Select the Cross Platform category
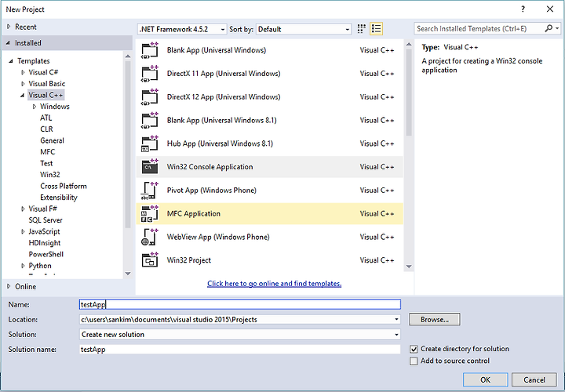The height and width of the screenshot is (392, 565). point(64,186)
